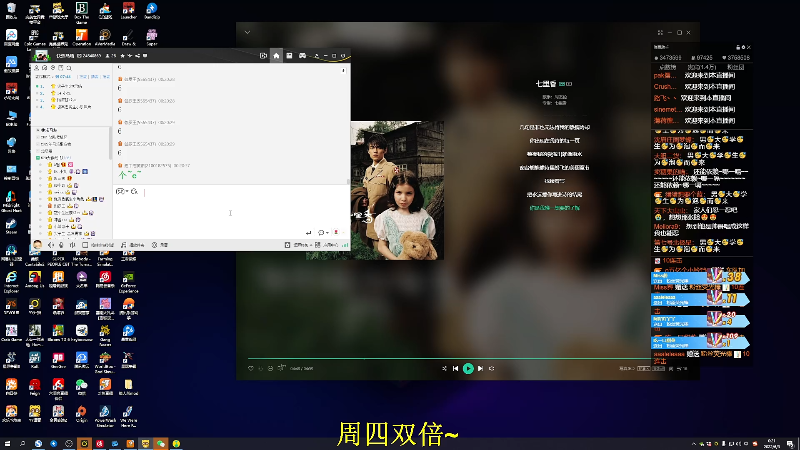800x450 pixels.
Task: Click the game controller icon in the chat window header
Action: [303, 56]
